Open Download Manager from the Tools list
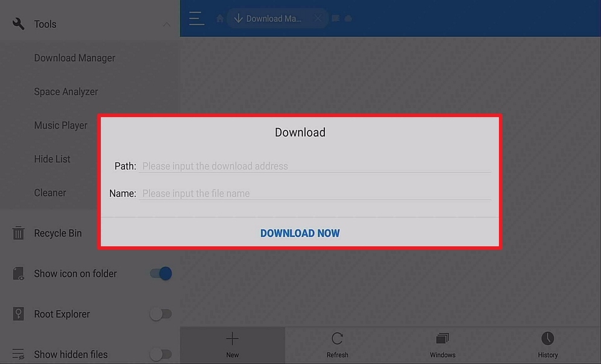The image size is (601, 364). click(x=74, y=58)
